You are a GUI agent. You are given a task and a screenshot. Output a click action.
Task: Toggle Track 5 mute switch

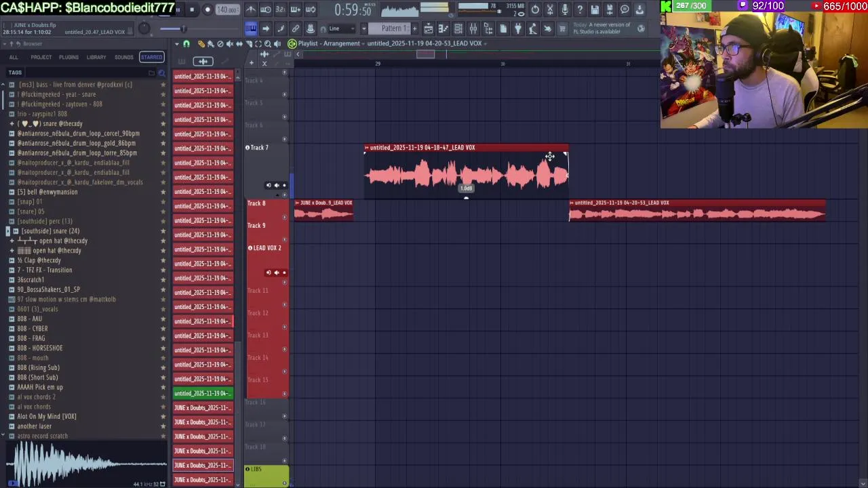284,117
